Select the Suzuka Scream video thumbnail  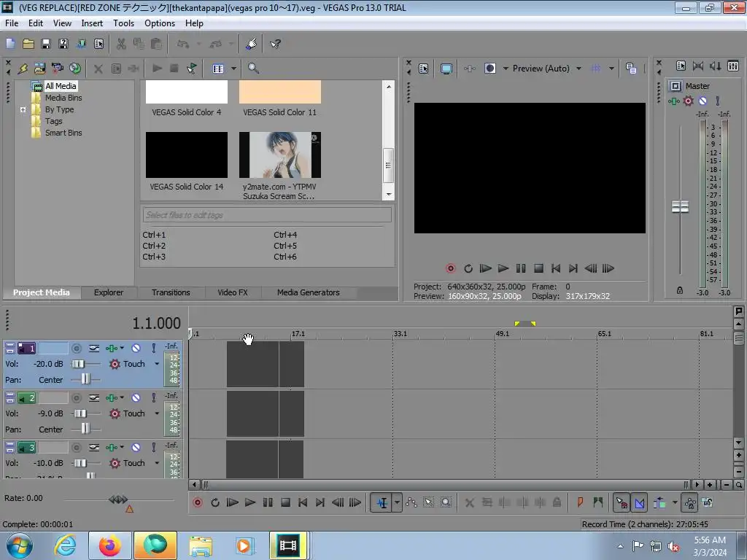(x=279, y=155)
